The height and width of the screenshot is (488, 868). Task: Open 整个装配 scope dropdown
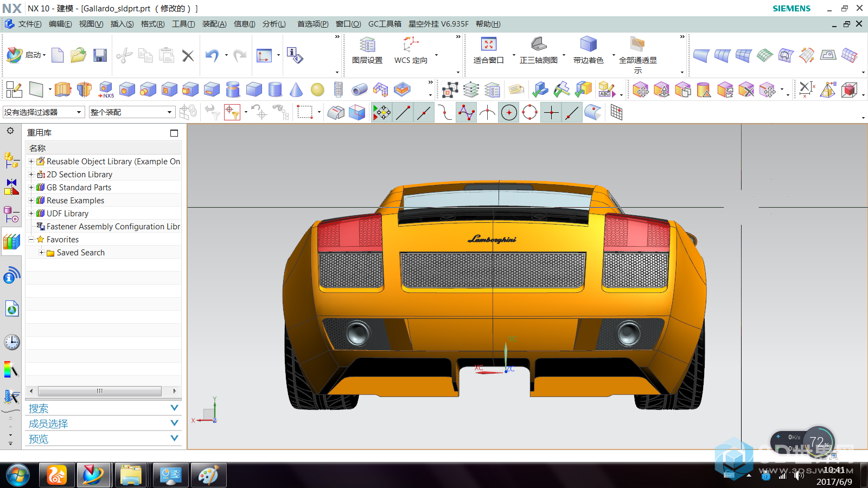coord(132,112)
